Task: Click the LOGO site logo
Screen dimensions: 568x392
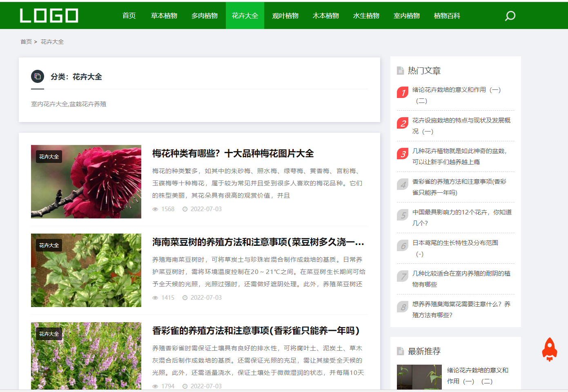Action: (49, 16)
